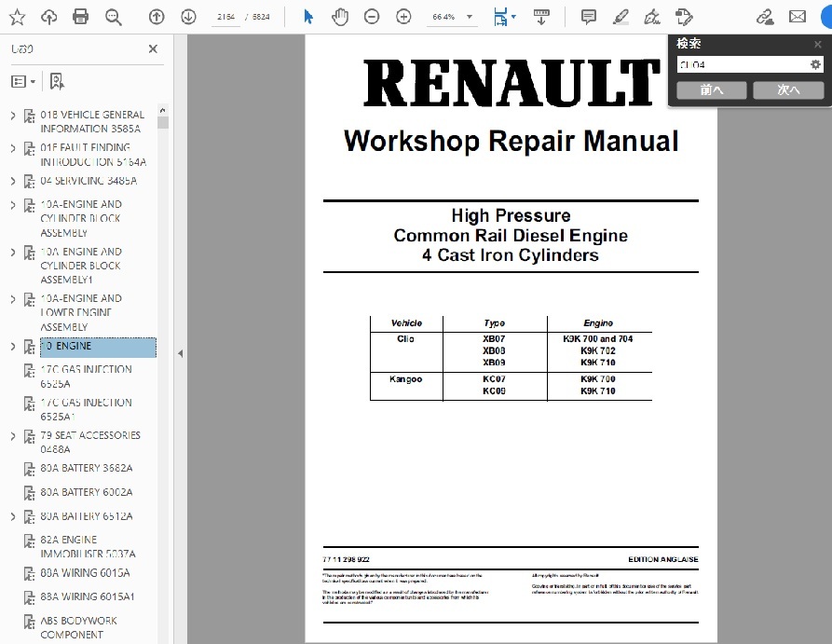Click the cloud upload icon
The width and height of the screenshot is (832, 644).
click(x=48, y=17)
